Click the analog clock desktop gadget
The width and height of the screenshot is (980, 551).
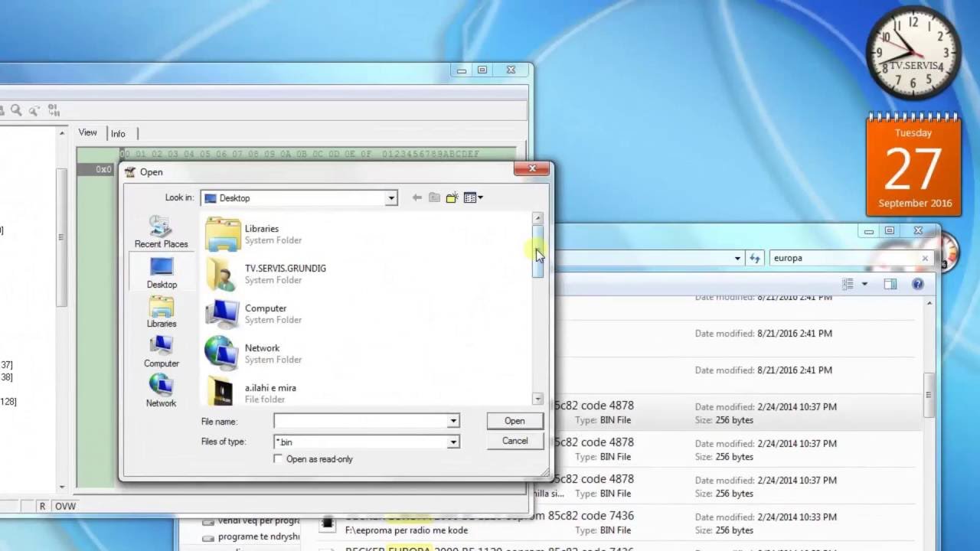point(913,54)
